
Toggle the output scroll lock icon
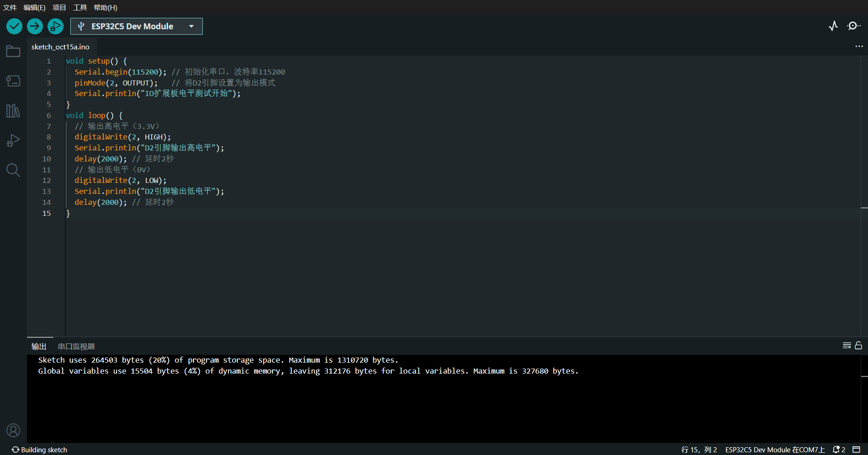858,346
